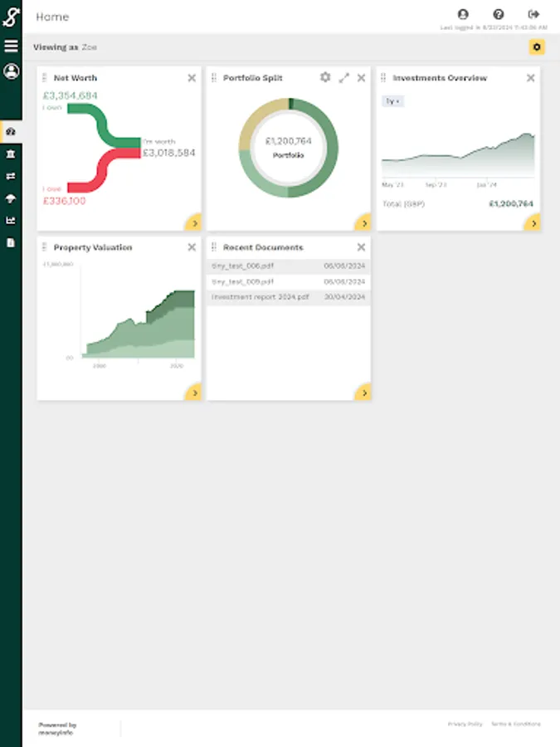Open the profile icon in the header
The height and width of the screenshot is (747, 560).
tap(463, 14)
